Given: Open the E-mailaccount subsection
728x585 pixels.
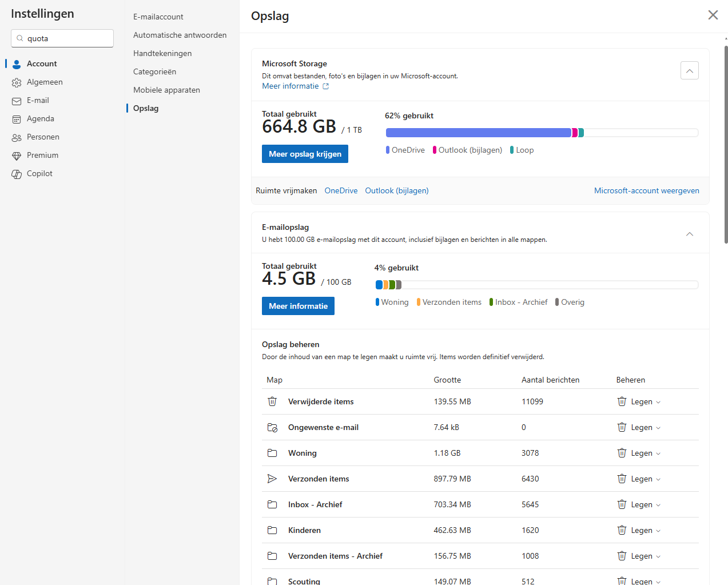Looking at the screenshot, I should point(158,17).
